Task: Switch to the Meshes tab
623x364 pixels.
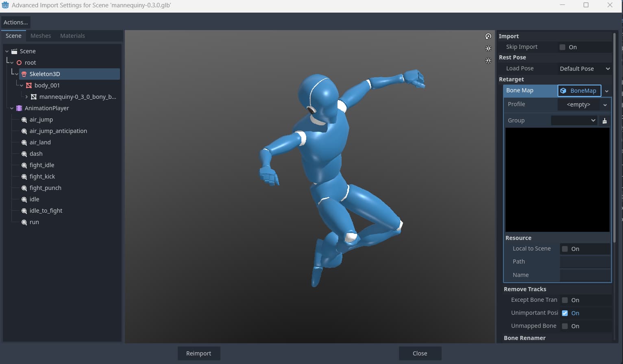Action: [41, 36]
